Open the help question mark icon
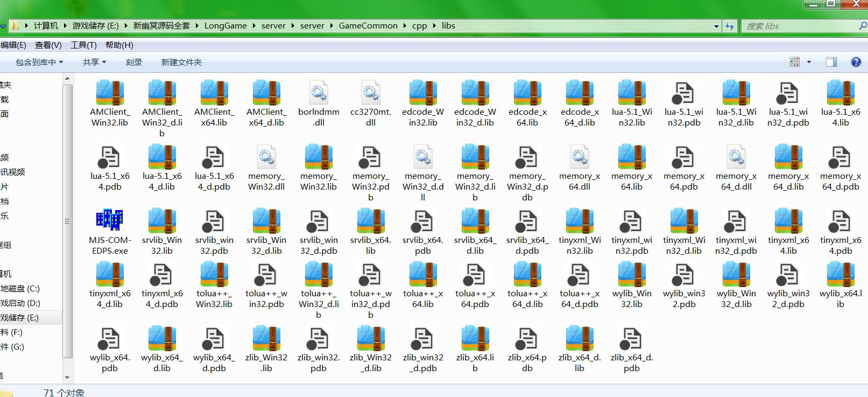The height and width of the screenshot is (397, 868). [856, 62]
